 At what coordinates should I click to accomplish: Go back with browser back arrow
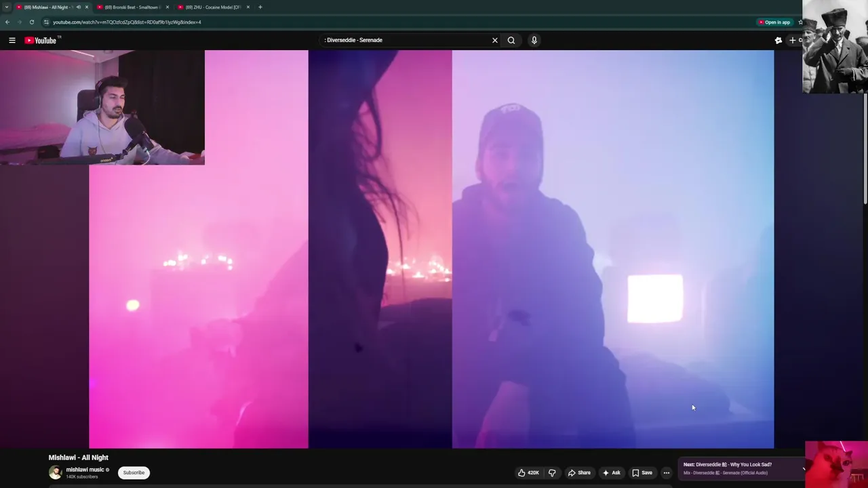click(7, 22)
